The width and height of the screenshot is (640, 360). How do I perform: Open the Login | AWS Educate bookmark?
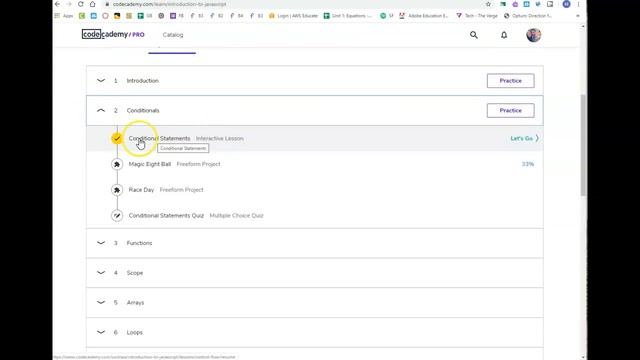click(293, 16)
